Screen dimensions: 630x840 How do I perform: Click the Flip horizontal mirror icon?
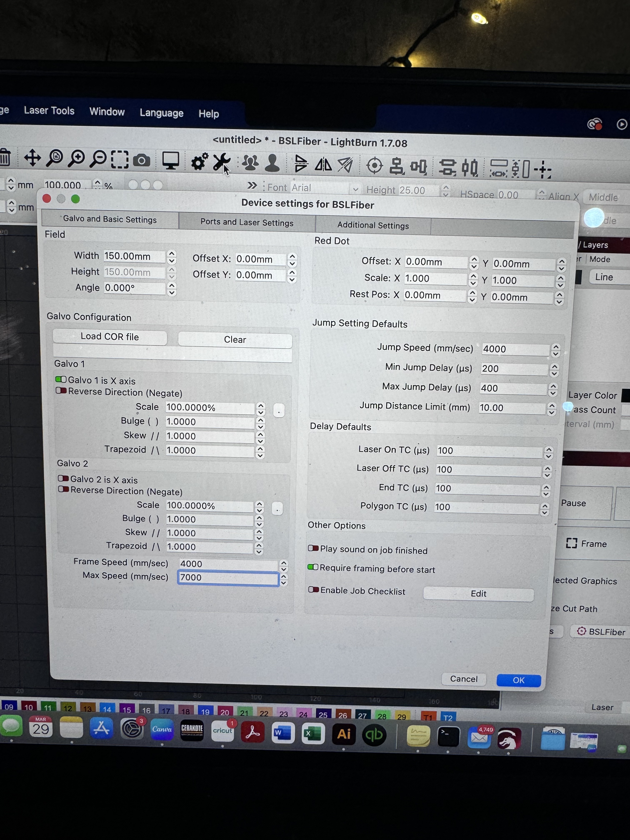coord(324,164)
